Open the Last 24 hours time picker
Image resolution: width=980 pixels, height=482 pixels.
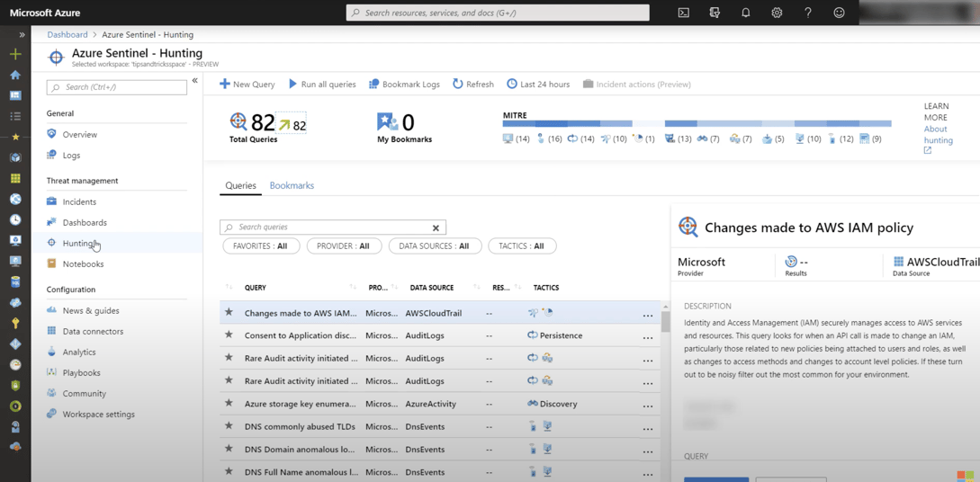(x=538, y=85)
